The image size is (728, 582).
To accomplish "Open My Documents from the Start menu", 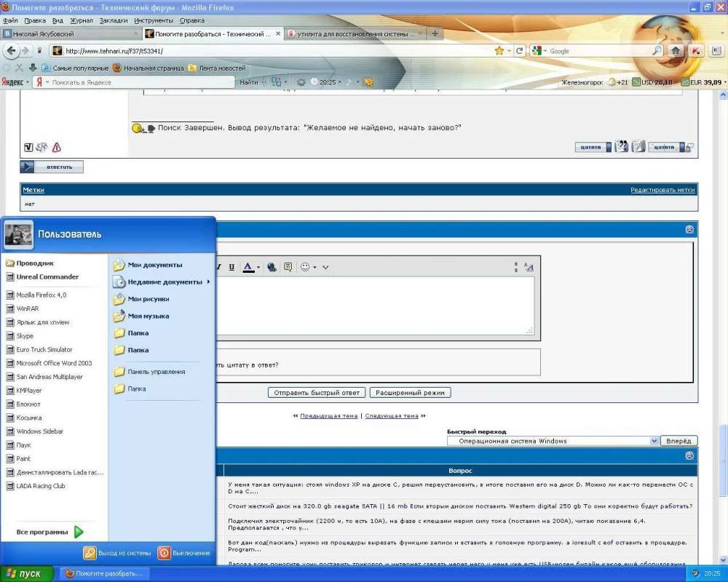I will coord(154,265).
